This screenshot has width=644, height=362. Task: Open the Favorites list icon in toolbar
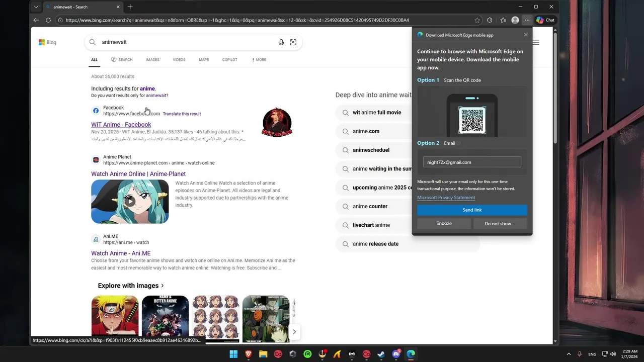coord(503,20)
